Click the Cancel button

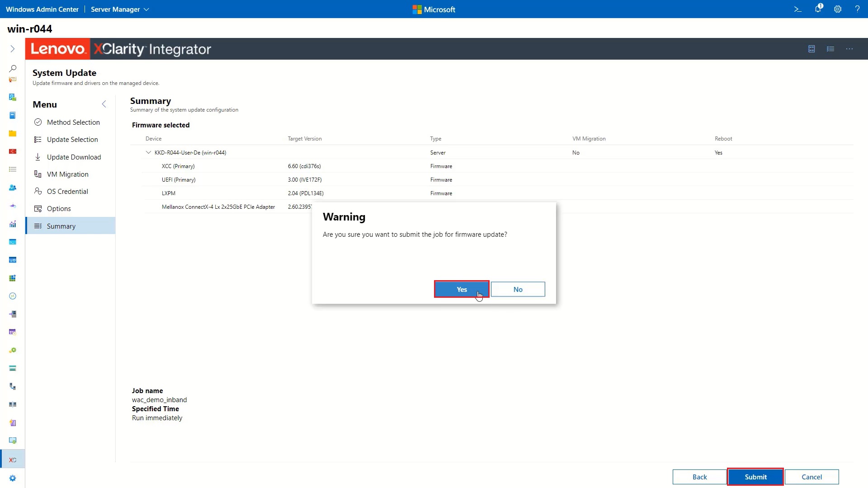811,477
